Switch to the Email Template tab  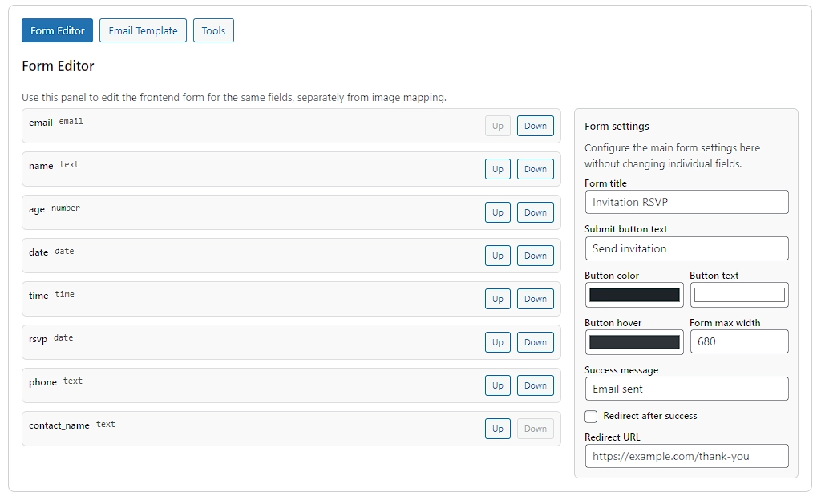143,31
